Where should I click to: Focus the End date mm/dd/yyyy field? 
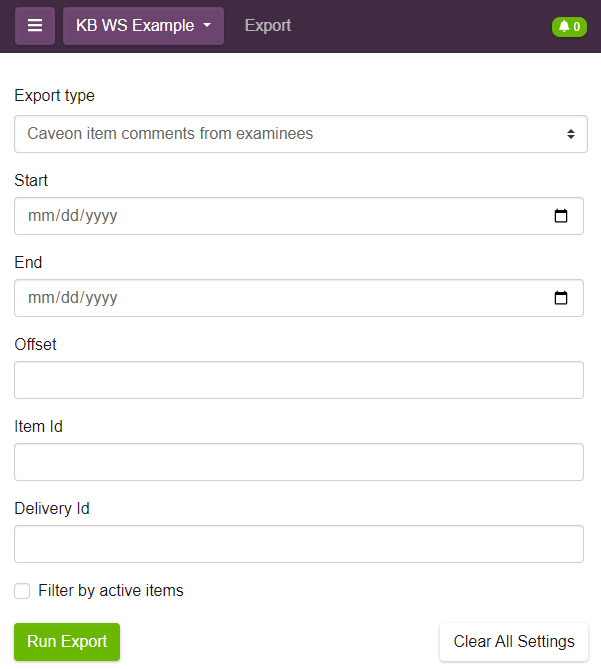pos(299,298)
